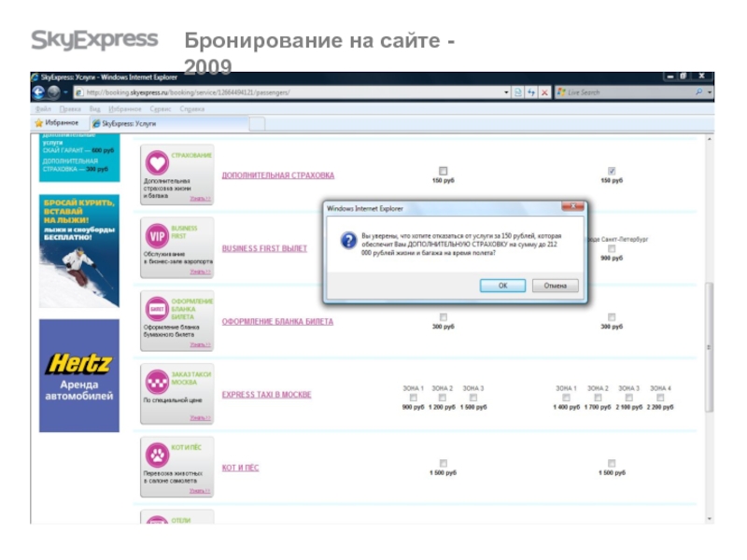
Task: Open the search provider dropdown arrow
Action: [710, 92]
